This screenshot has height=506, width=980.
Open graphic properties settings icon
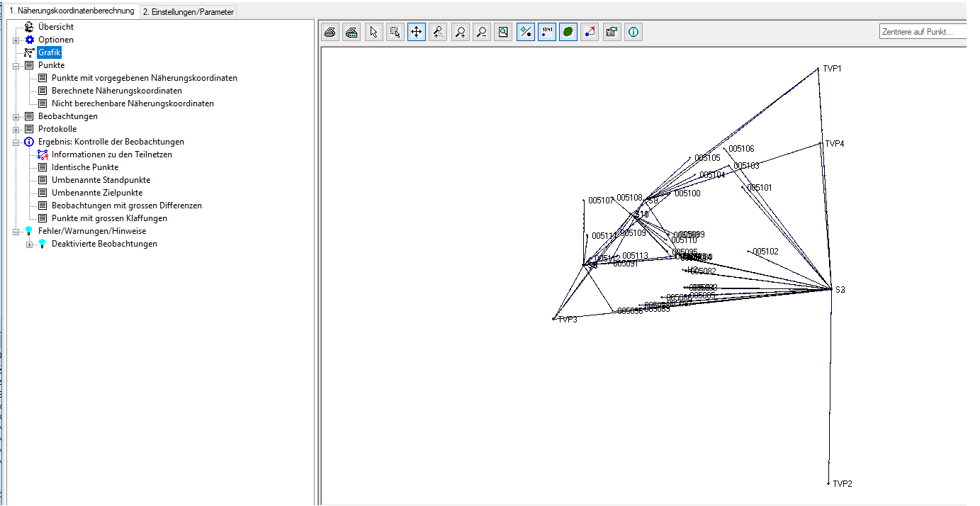(612, 32)
